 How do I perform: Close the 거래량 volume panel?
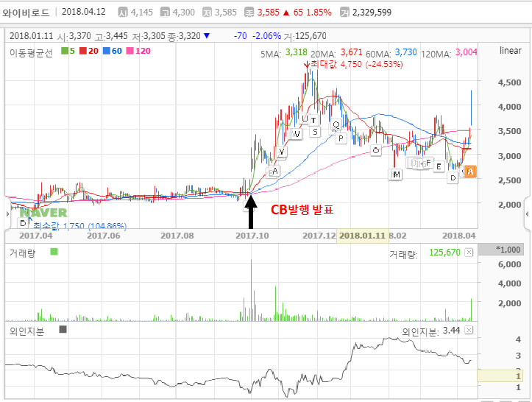pyautogui.click(x=469, y=253)
